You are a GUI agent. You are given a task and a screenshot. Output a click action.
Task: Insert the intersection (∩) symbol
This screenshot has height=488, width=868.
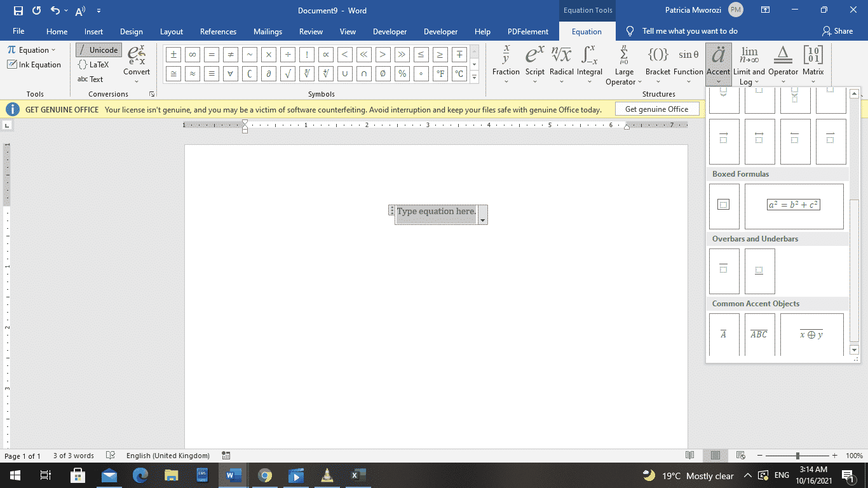pos(364,74)
